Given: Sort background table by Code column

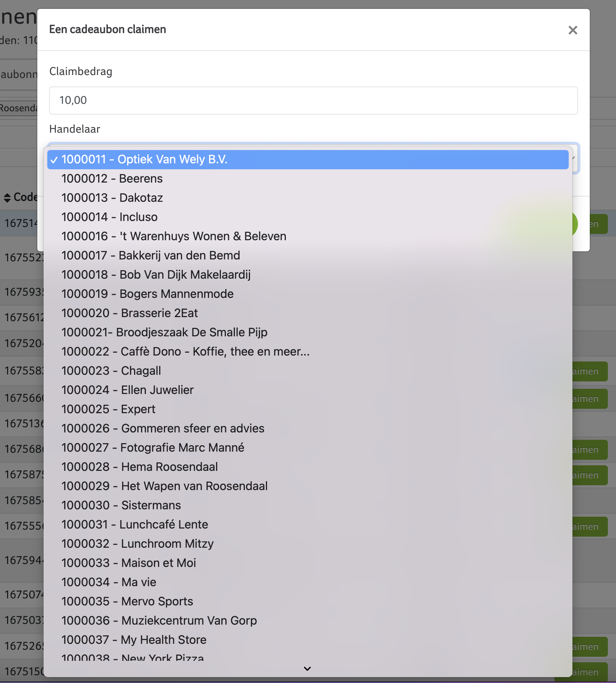Looking at the screenshot, I should pyautogui.click(x=20, y=197).
